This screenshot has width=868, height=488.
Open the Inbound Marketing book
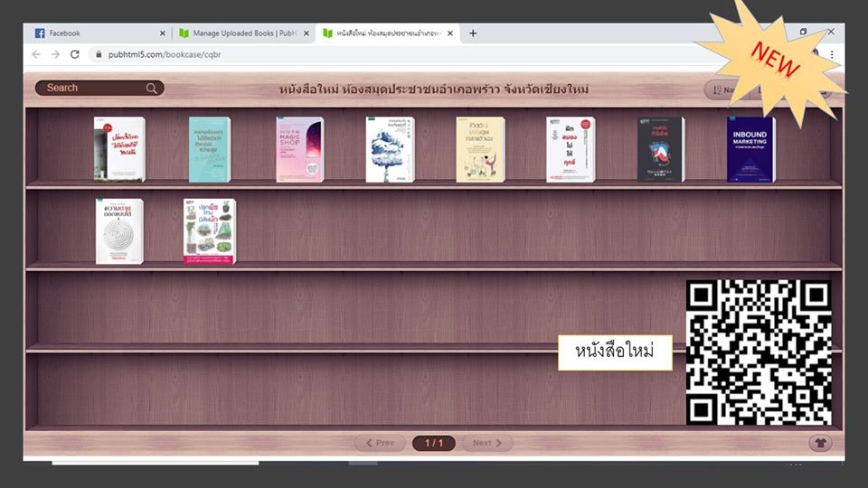(750, 149)
